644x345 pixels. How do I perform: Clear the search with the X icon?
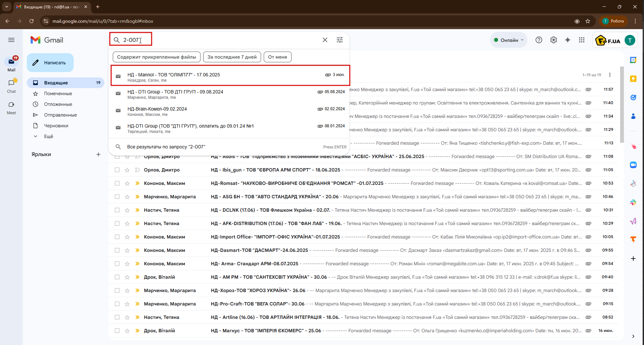pos(325,40)
